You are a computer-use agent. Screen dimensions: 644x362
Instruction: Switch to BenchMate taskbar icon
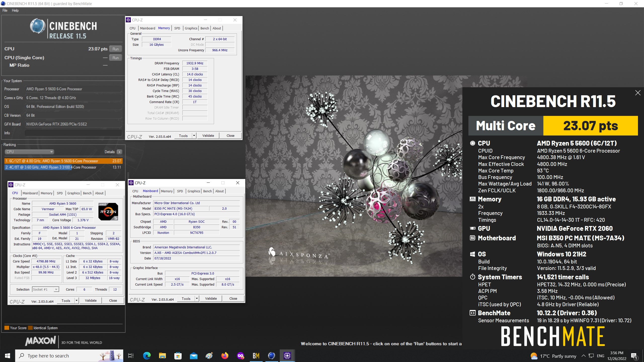coord(256,356)
